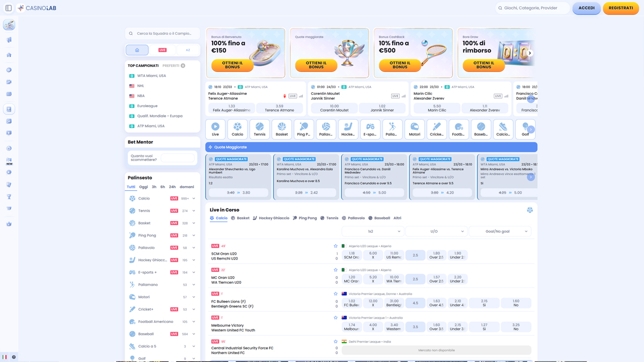This screenshot has height=362, width=644.
Task: Switch to the Oggi tab in Palinsesto
Action: 143,187
